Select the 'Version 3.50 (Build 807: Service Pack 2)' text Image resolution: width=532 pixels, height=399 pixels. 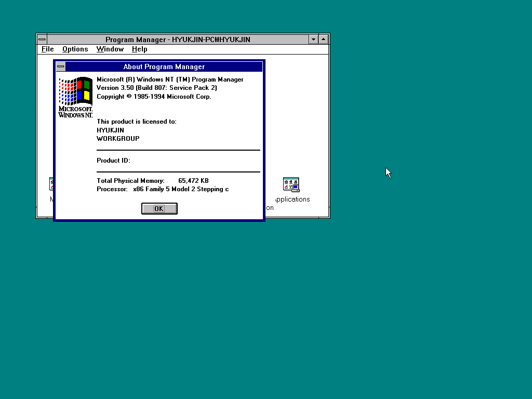point(157,88)
